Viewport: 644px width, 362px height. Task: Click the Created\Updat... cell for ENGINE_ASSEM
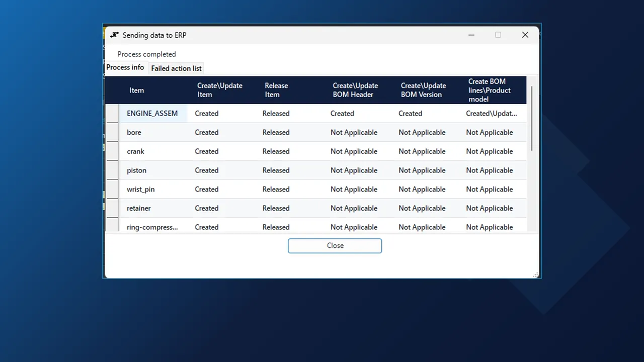(491, 114)
